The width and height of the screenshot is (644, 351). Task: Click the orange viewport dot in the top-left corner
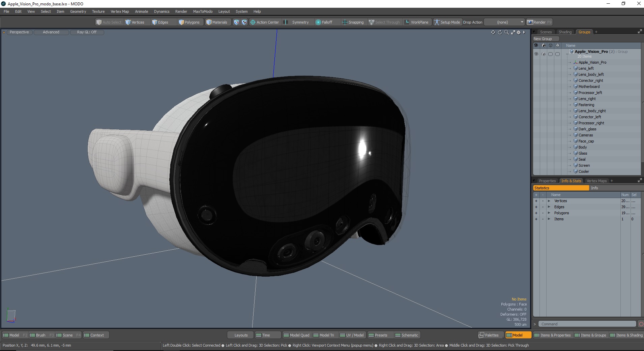[x=4, y=32]
